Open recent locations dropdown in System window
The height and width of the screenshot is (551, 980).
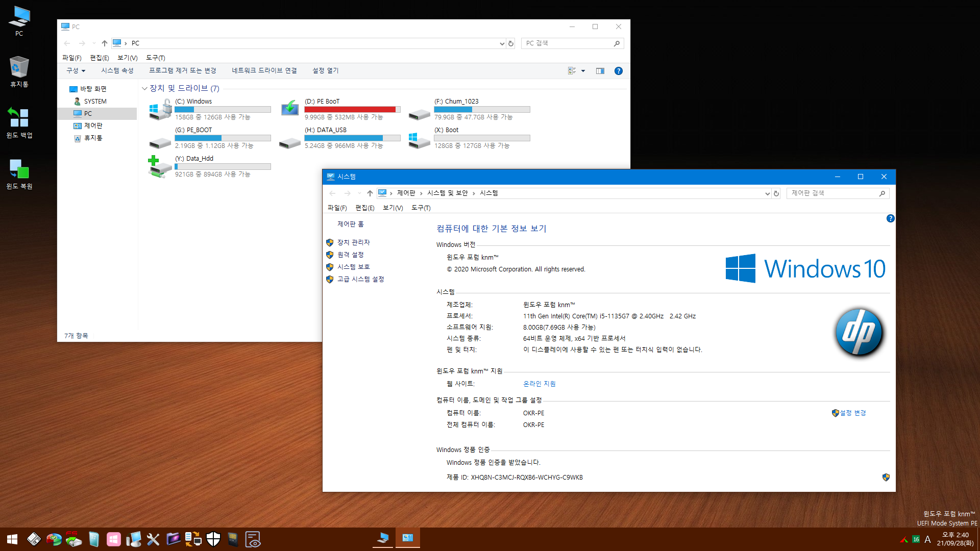(359, 193)
